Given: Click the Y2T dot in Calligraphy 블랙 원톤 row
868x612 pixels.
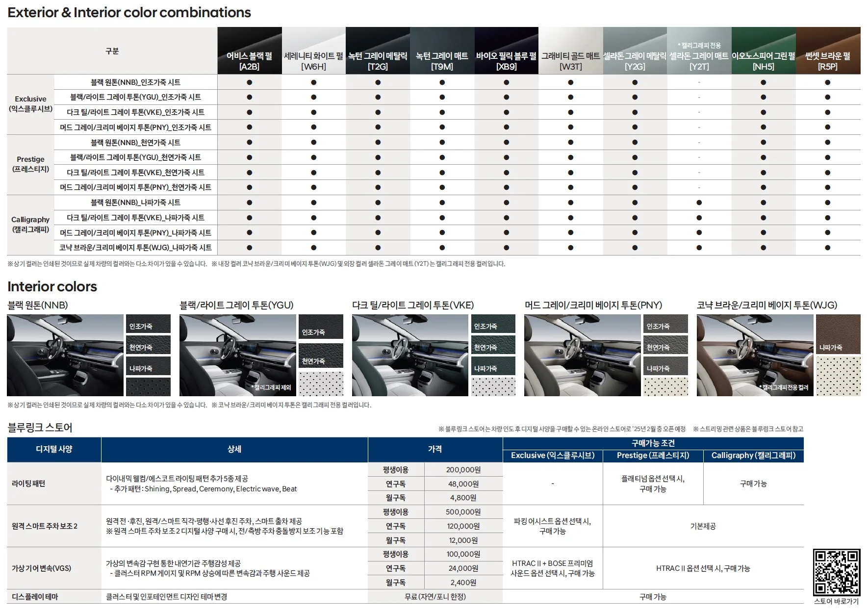Looking at the screenshot, I should (699, 203).
